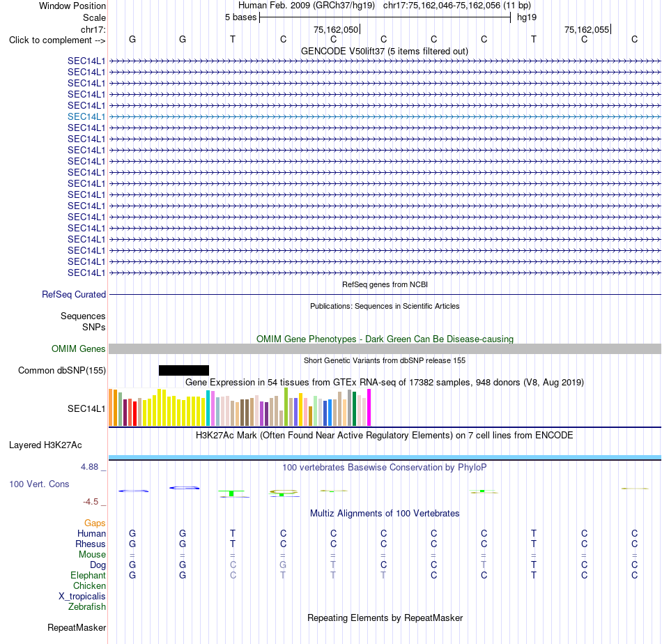
Task: Click the -4.5 PhyloP lower scale value
Action: pyautogui.click(x=91, y=502)
